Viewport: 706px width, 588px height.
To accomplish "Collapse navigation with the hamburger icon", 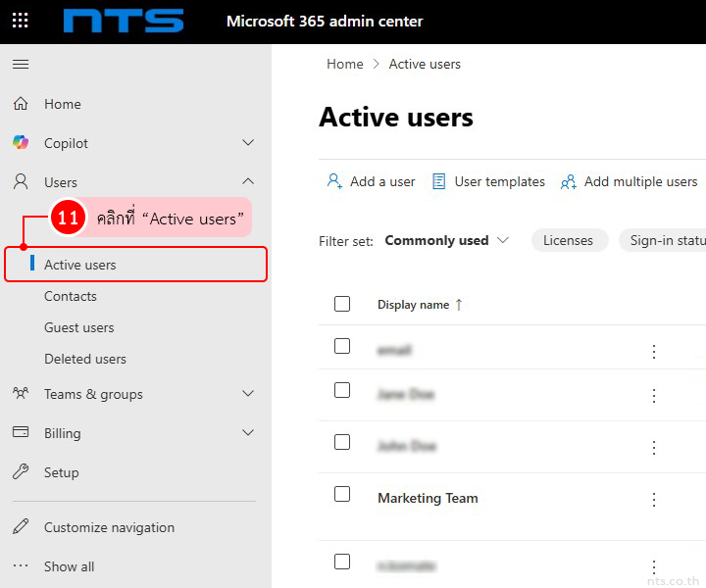I will tap(21, 65).
